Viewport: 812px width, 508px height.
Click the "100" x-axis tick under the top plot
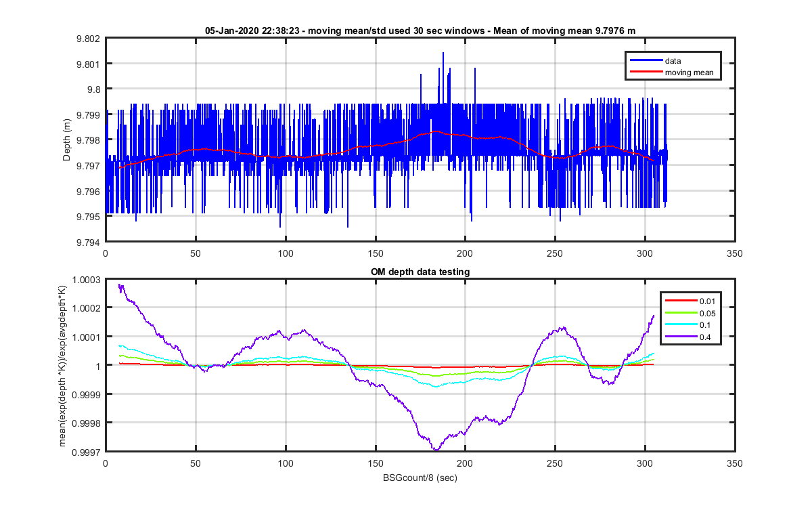click(285, 253)
